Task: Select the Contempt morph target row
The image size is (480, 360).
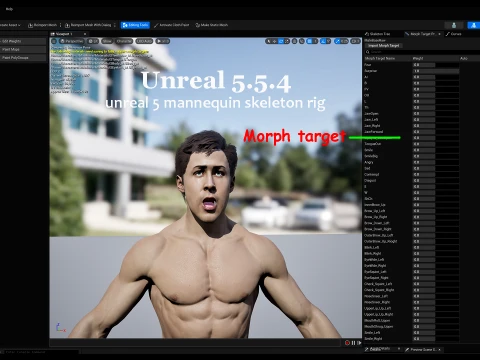Action: [371, 174]
